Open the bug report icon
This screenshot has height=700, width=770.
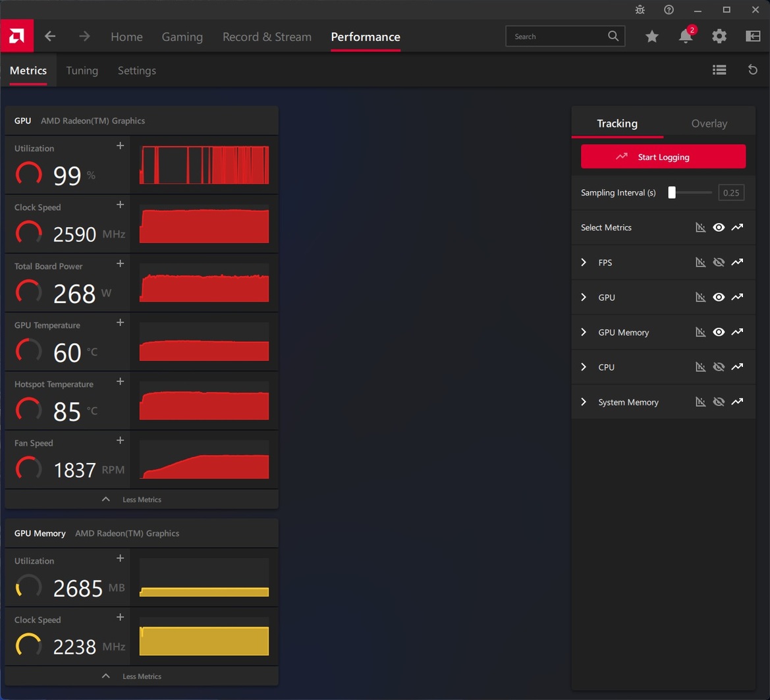[640, 9]
